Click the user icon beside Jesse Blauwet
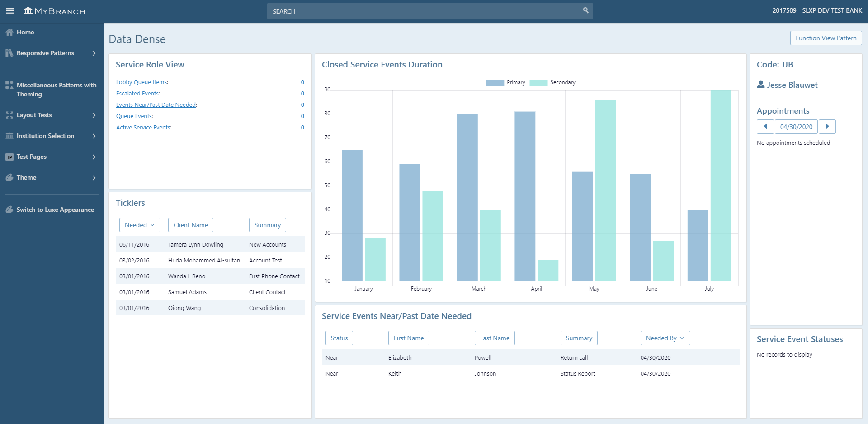 pos(761,85)
